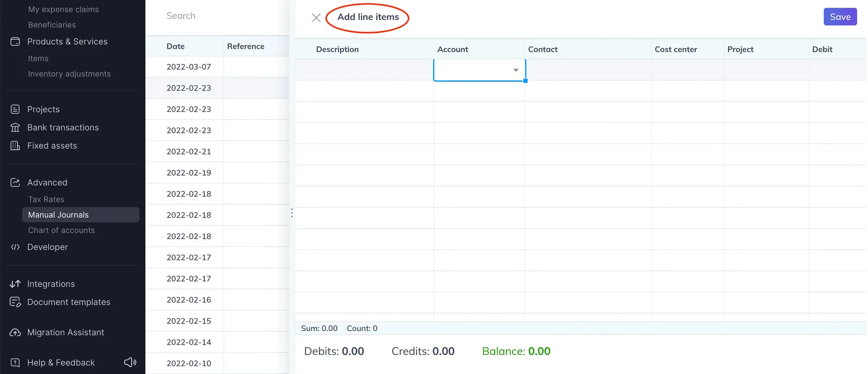Viewport: 868px width, 374px height.
Task: Open Help & Feedback
Action: (61, 363)
